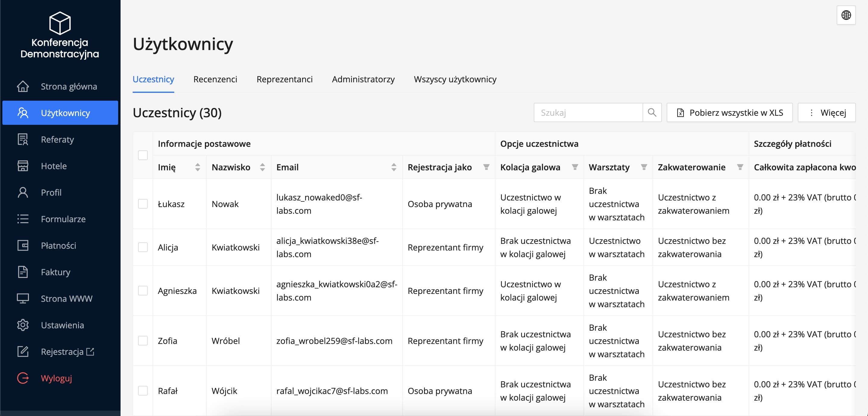Click email lukasz_nowaked0@sf-labs.com
This screenshot has height=416, width=868.
319,203
